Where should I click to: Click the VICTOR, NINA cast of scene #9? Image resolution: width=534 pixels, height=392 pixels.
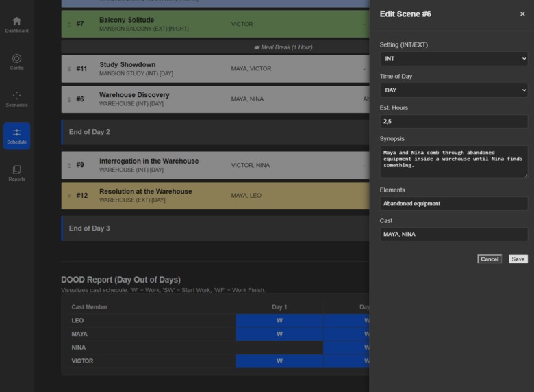251,165
